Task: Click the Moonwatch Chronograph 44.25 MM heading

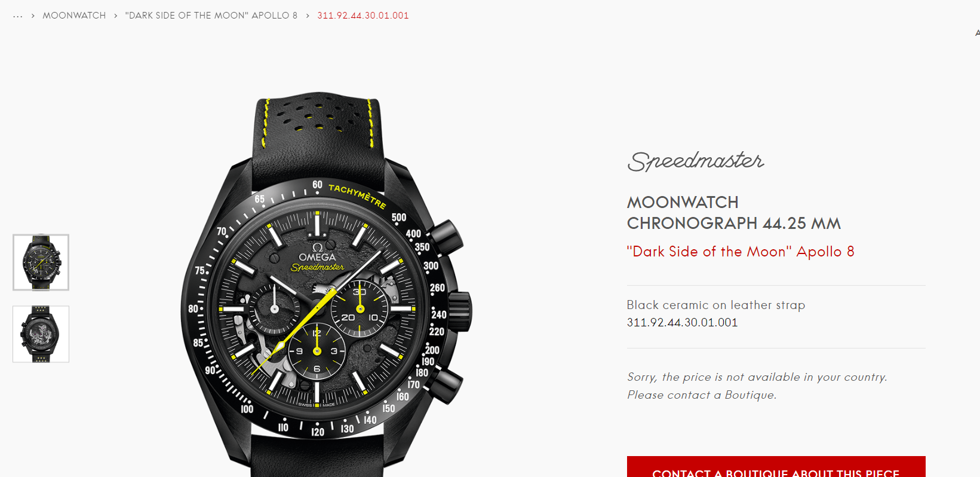Action: [734, 213]
